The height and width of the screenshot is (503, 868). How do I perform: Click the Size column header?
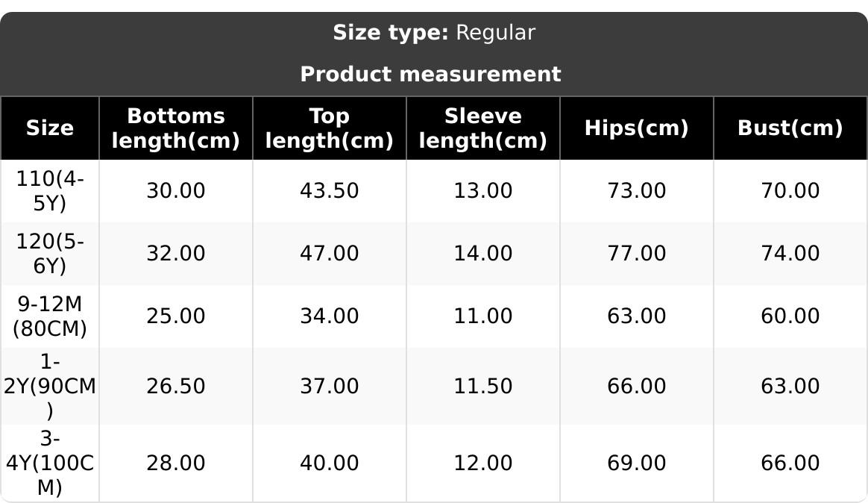click(49, 128)
